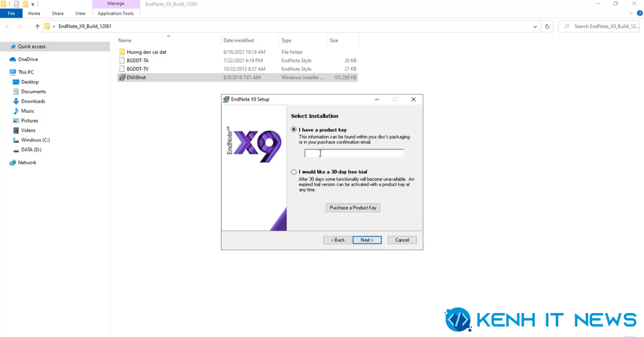Click the Back button in setup

coord(338,240)
